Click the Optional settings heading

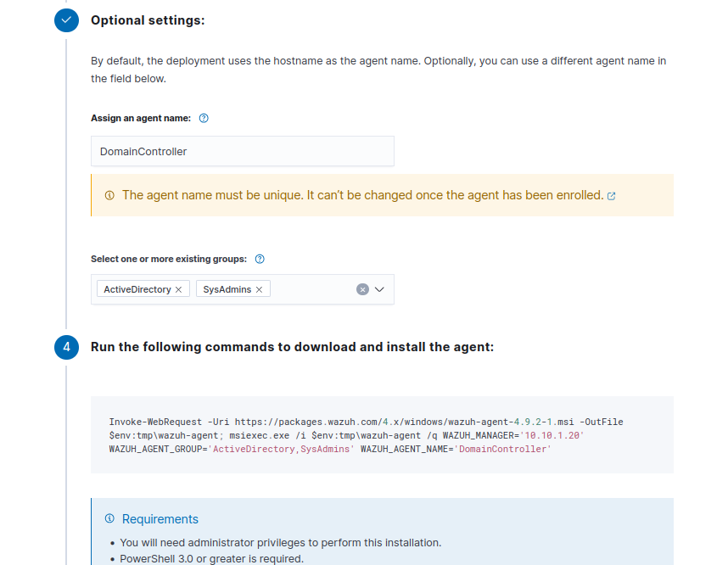pos(148,20)
